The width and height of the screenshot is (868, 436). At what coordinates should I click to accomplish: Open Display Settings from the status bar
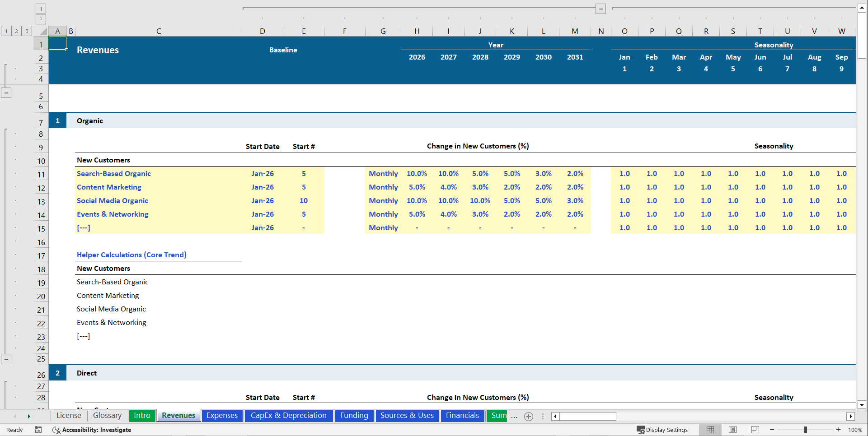(662, 430)
